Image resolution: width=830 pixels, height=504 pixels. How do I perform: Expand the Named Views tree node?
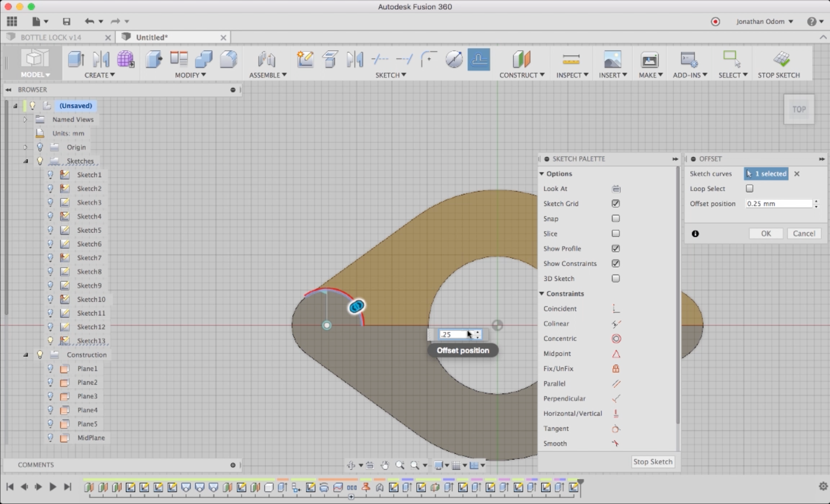(x=25, y=119)
